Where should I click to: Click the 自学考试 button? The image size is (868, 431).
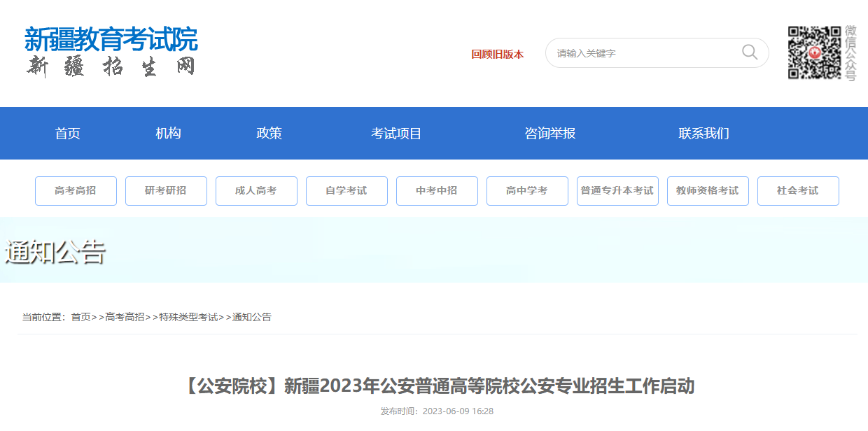pyautogui.click(x=346, y=191)
